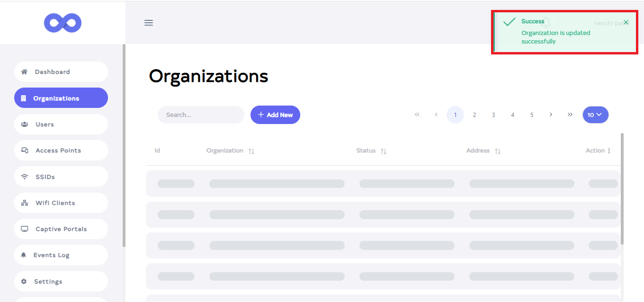Open the Action column options icon
This screenshot has width=644, height=302.
pos(609,151)
